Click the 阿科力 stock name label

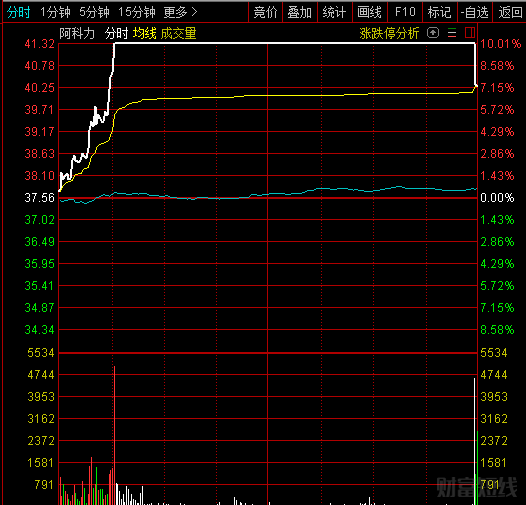tap(77, 33)
